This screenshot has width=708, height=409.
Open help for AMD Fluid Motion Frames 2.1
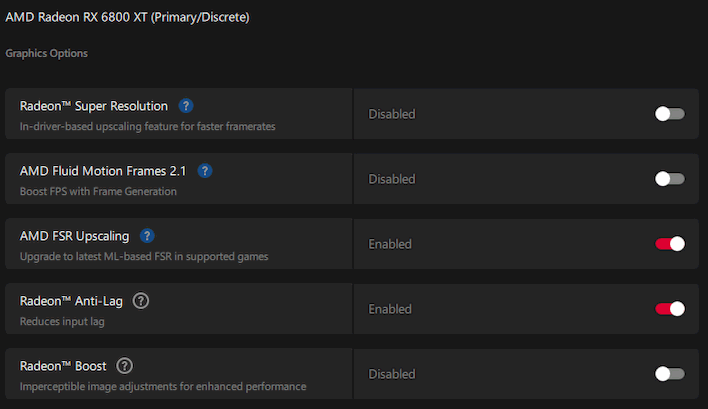[x=205, y=171]
